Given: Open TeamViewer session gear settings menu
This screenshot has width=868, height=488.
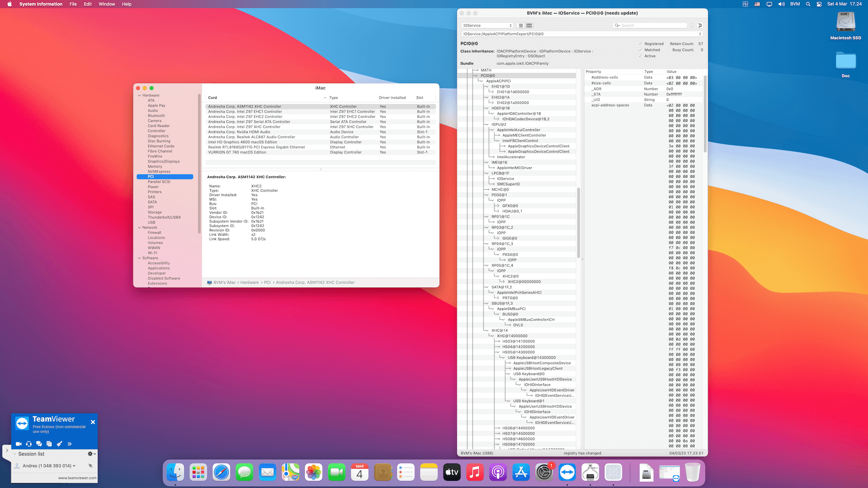Looking at the screenshot, I should pos(91,454).
